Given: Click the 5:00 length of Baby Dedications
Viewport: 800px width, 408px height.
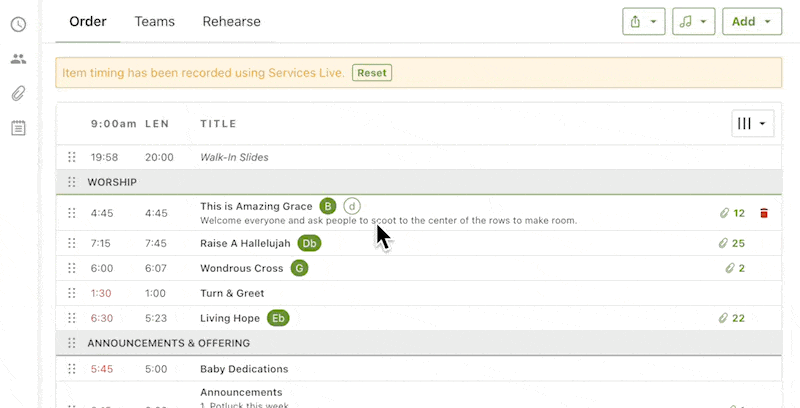Looking at the screenshot, I should [x=156, y=369].
